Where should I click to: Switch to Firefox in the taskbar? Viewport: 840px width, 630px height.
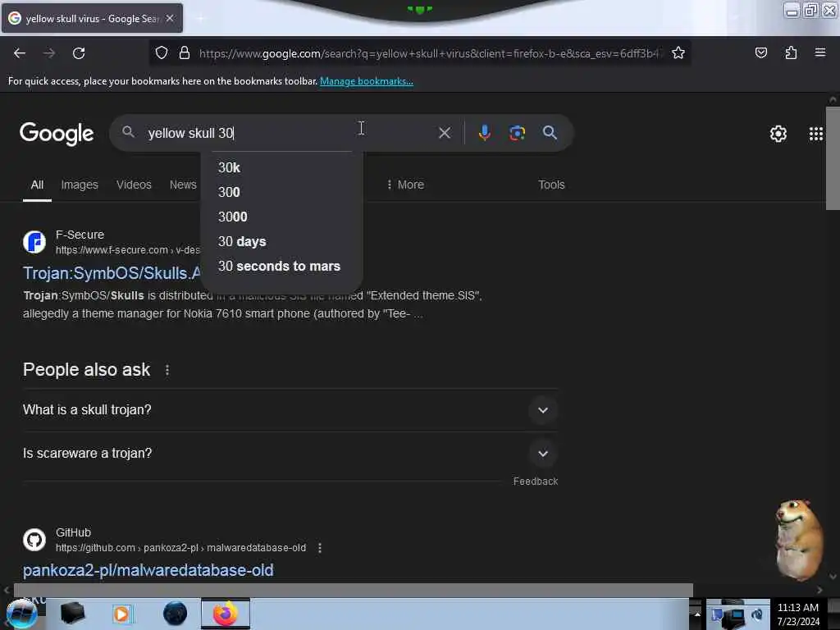(x=226, y=614)
